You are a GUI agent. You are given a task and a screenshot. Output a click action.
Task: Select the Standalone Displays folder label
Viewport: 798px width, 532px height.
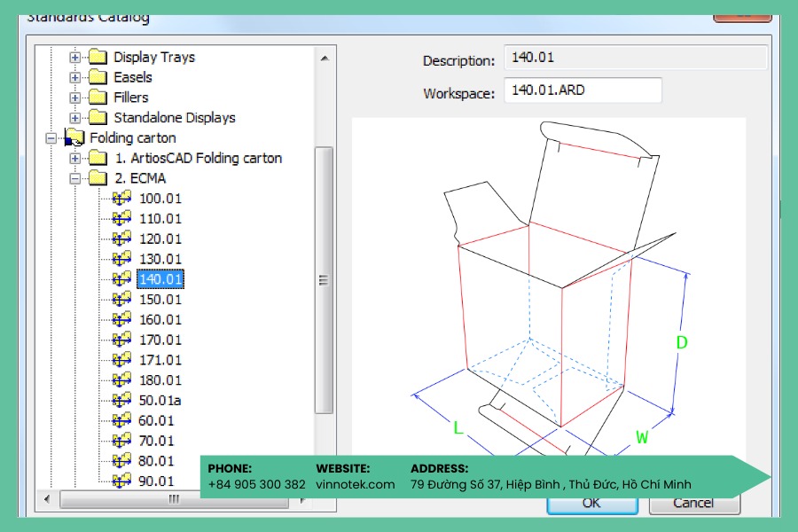pos(175,118)
